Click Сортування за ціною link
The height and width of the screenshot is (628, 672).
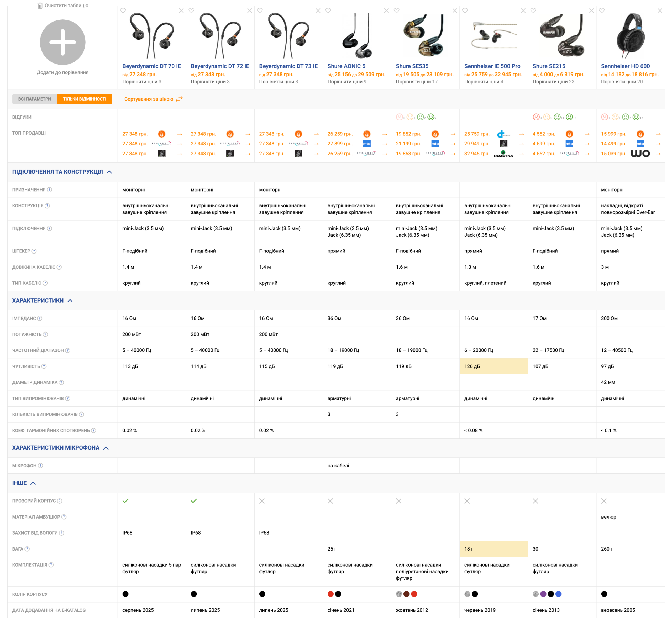[153, 99]
